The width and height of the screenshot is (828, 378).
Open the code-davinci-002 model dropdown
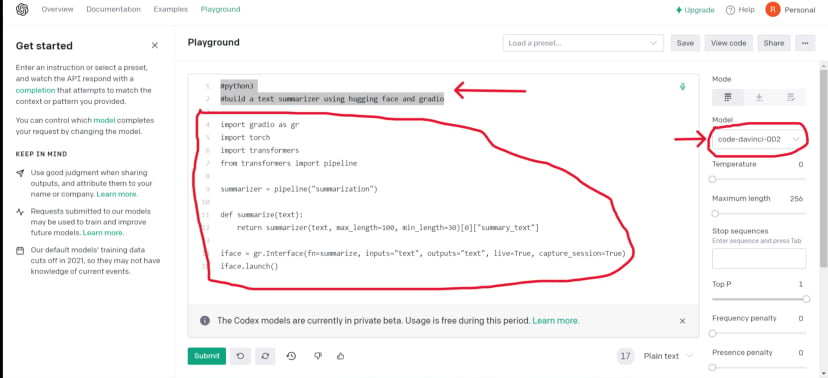[x=759, y=139]
